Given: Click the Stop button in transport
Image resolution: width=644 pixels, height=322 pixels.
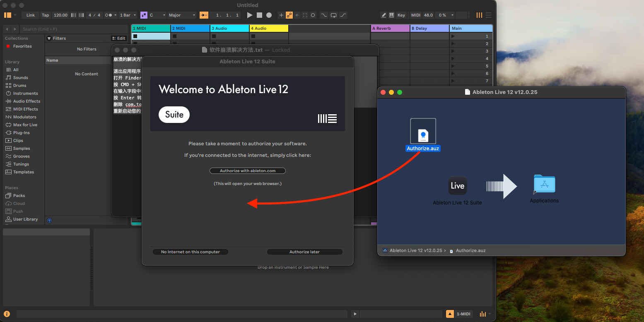Looking at the screenshot, I should click(259, 15).
